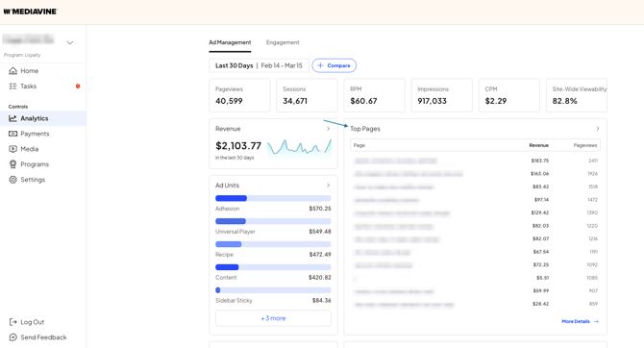Viewport: 644px width, 348px height.
Task: Switch to the Engagement tab
Action: tap(283, 42)
